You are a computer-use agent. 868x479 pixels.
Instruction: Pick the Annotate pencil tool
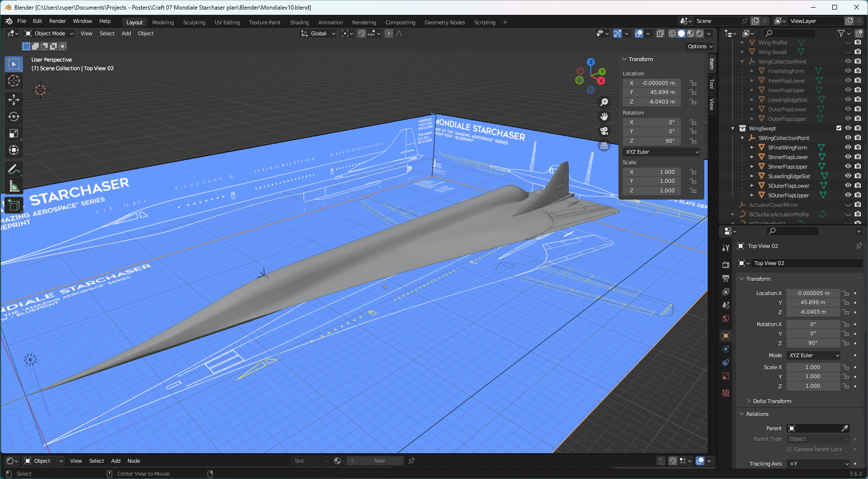pyautogui.click(x=14, y=169)
